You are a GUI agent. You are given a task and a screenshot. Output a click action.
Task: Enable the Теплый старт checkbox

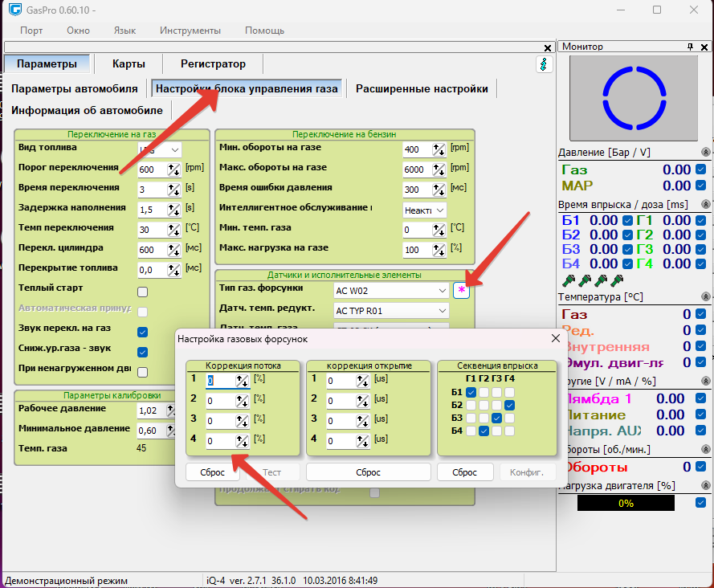pos(142,292)
